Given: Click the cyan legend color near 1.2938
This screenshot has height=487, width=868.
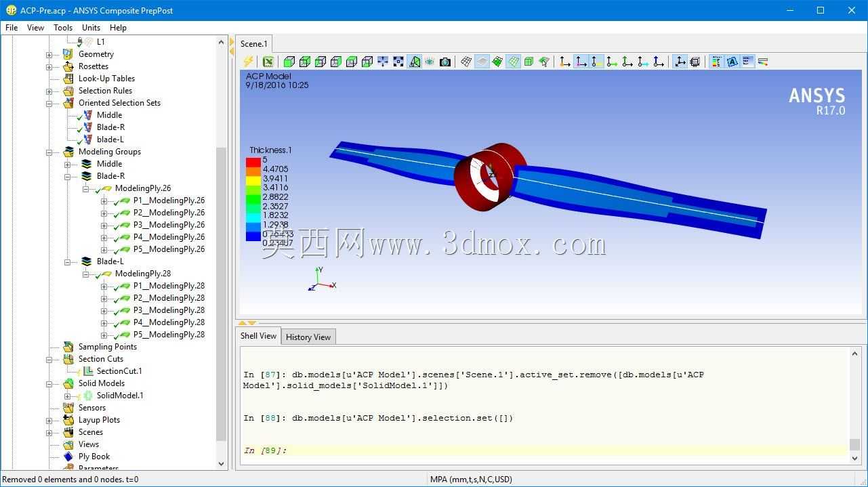Looking at the screenshot, I should click(x=253, y=218).
